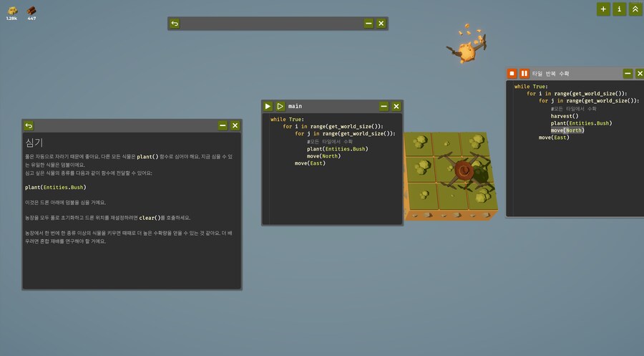Close the empty top window

coord(381,24)
